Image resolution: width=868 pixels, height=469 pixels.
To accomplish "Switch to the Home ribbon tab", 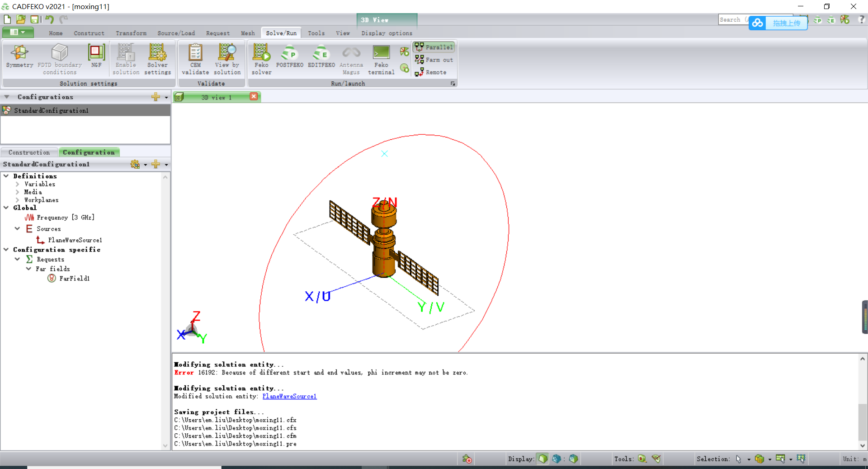I will pos(56,33).
